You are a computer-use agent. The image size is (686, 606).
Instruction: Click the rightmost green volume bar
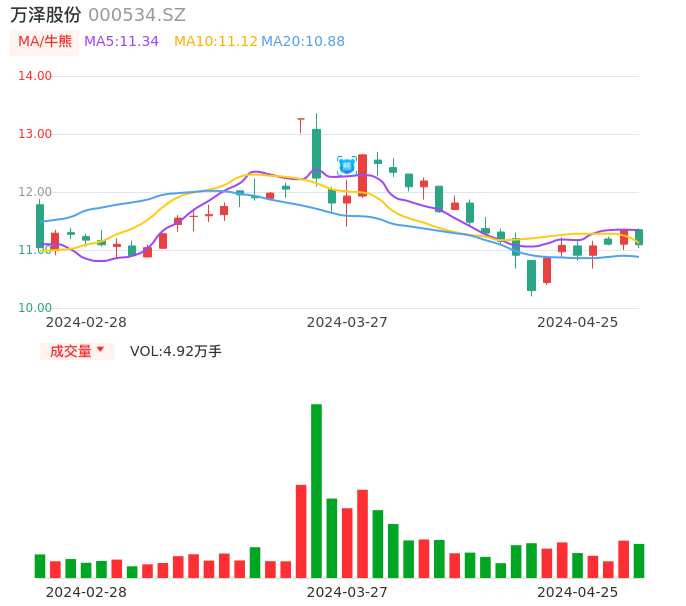(639, 561)
